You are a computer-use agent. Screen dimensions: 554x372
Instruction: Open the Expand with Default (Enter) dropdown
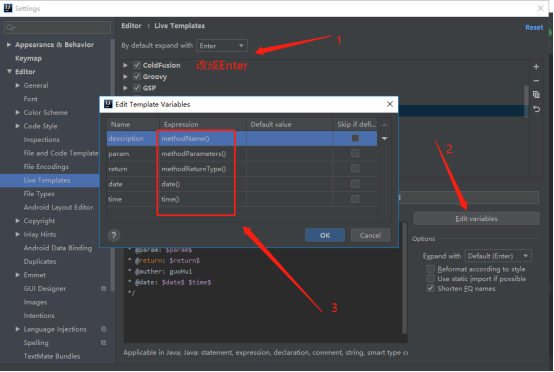pos(498,256)
